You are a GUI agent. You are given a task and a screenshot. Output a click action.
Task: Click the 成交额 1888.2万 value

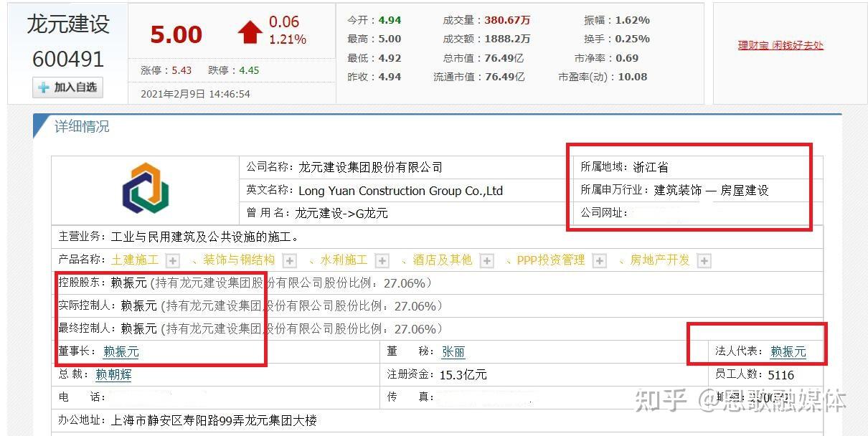coord(507,39)
